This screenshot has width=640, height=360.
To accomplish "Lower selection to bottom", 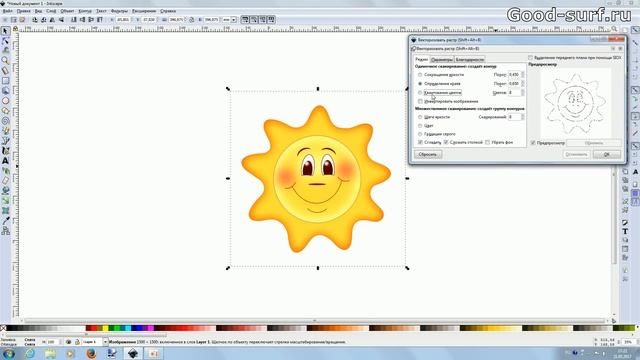I will point(73,20).
